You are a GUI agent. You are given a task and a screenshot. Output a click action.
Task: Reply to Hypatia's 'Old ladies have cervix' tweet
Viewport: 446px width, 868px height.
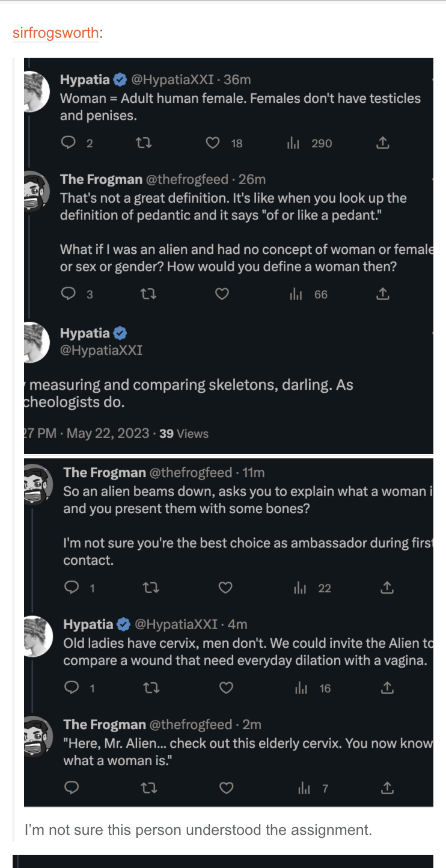72,688
